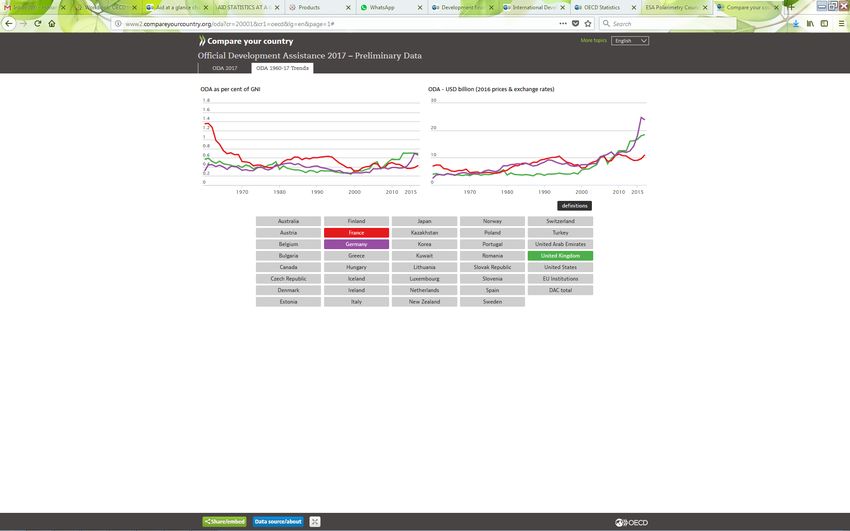Click the More topics link
The width and height of the screenshot is (850, 531).
pos(594,41)
